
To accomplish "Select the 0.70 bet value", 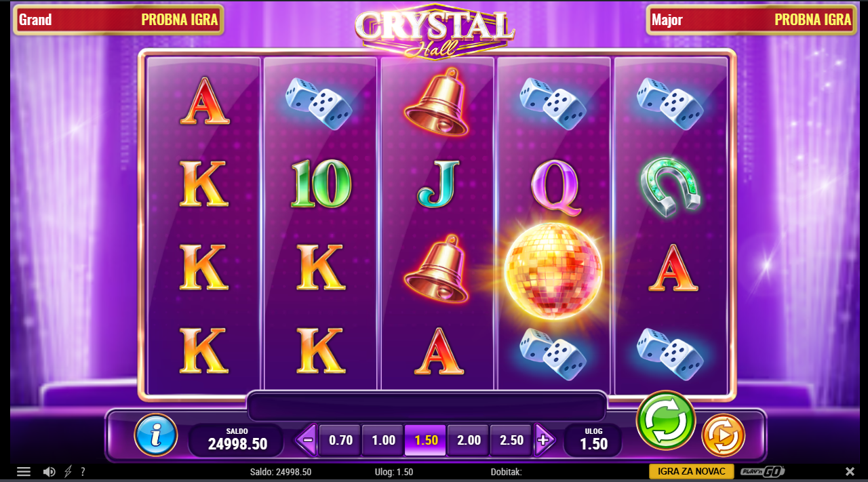I will pos(340,441).
